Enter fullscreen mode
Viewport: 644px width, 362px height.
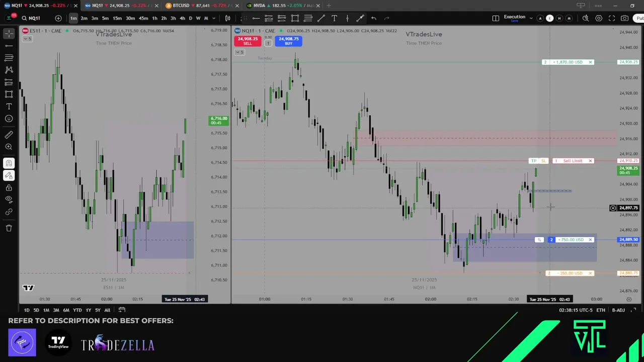(x=612, y=18)
